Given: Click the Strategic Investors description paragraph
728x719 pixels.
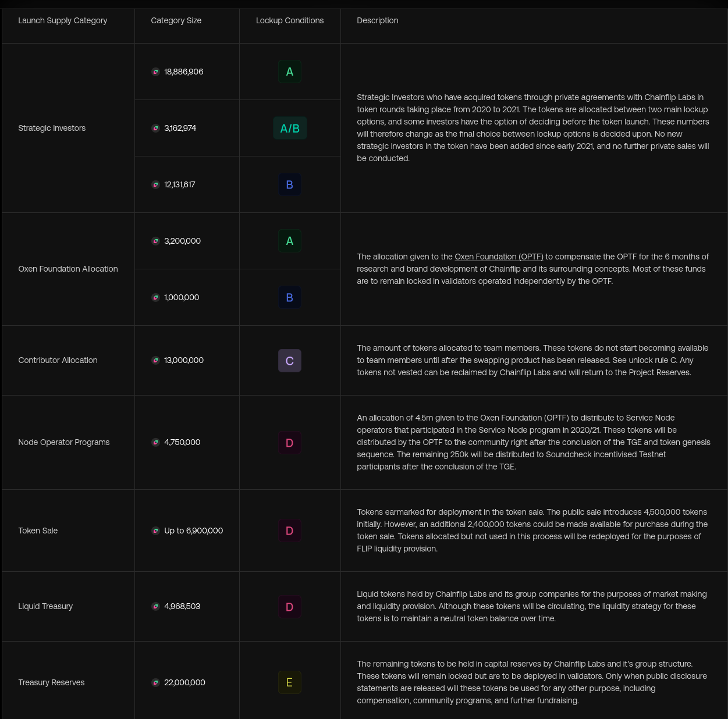Looking at the screenshot, I should (533, 128).
